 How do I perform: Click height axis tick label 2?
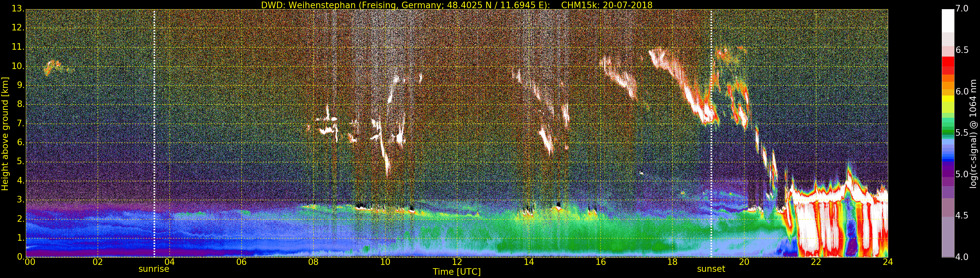[21, 218]
